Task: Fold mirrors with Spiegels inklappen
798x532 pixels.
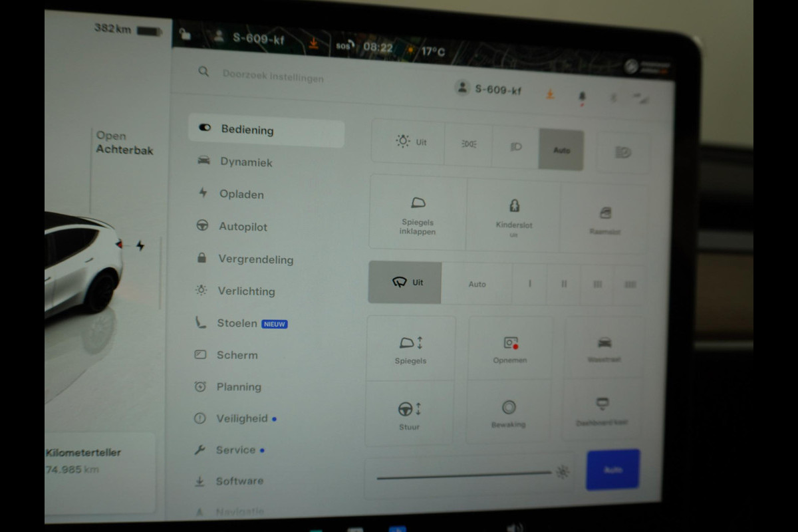Action: coord(418,214)
